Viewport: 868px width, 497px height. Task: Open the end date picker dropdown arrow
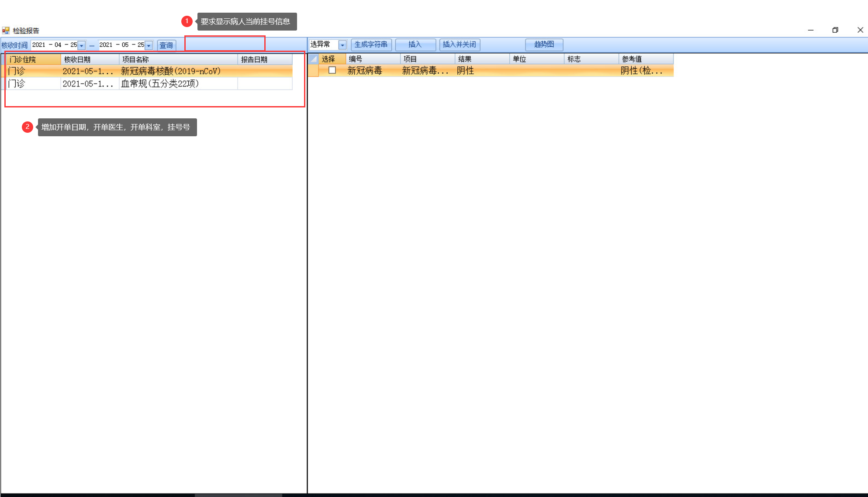pyautogui.click(x=149, y=45)
